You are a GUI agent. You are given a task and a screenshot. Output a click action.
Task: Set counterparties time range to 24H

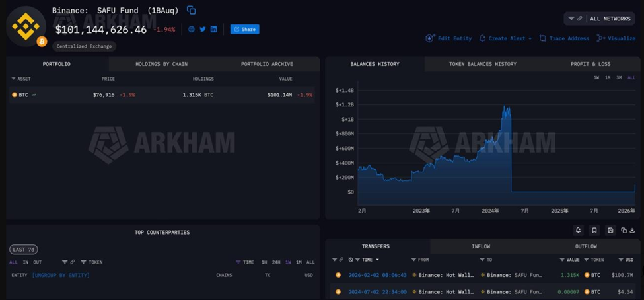coord(276,262)
